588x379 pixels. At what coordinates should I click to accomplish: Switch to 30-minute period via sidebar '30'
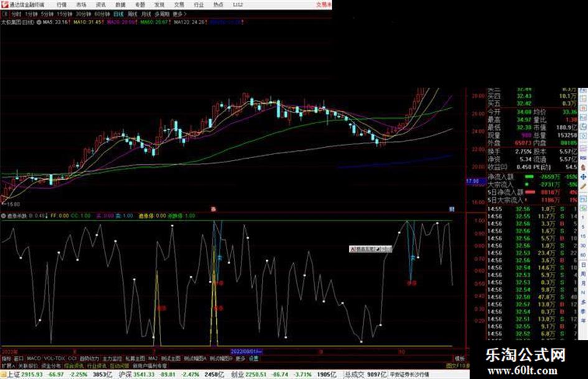click(583, 246)
